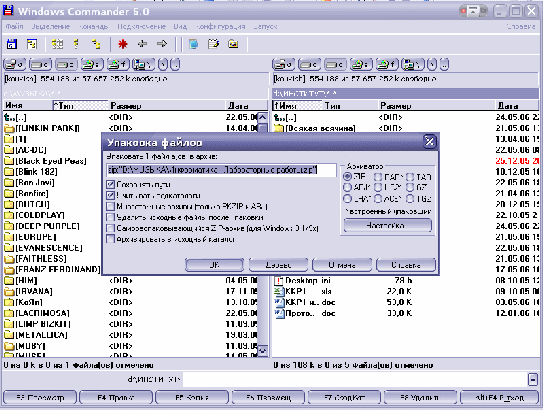Click the yellow folder picture toolbar icon
The image size is (544, 411).
tap(233, 44)
